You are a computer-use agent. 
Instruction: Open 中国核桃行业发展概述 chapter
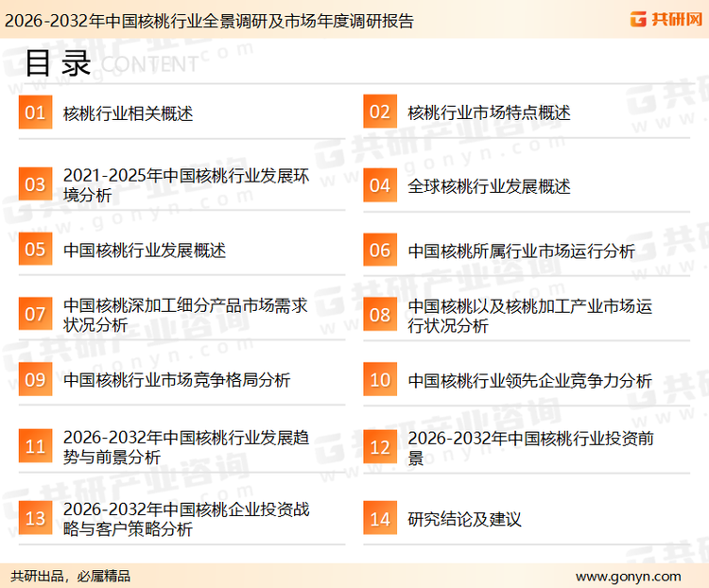(145, 251)
